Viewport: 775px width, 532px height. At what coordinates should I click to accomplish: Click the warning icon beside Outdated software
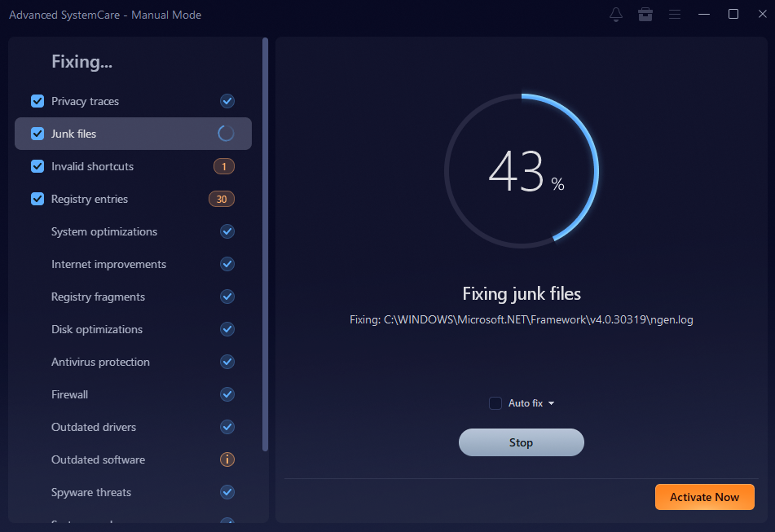point(227,459)
